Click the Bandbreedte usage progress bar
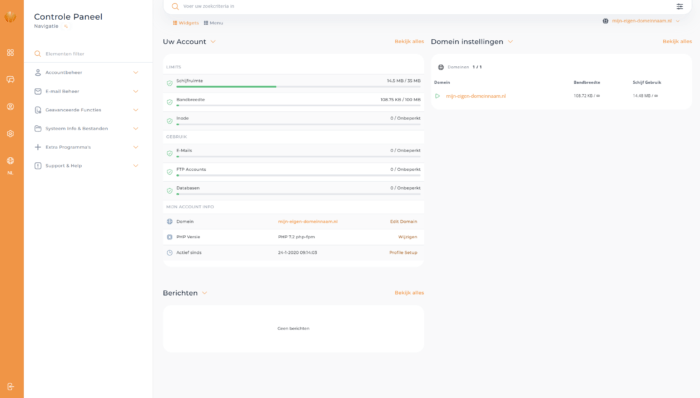Viewport: 700px width, 398px height. tap(298, 105)
